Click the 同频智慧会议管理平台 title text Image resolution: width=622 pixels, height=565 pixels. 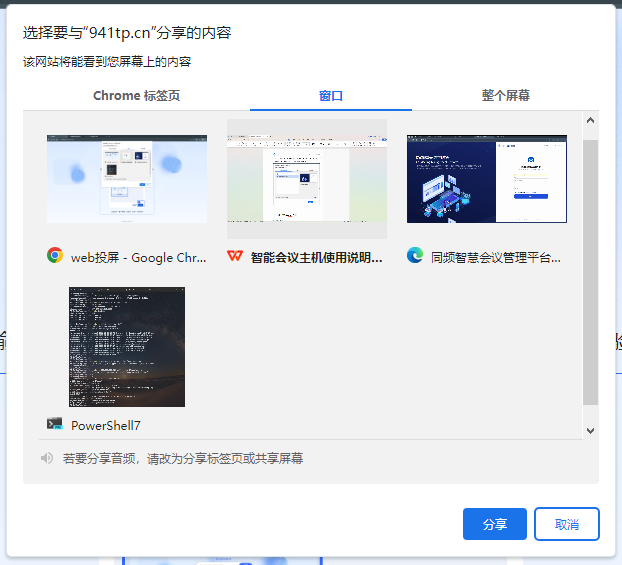pyautogui.click(x=496, y=257)
